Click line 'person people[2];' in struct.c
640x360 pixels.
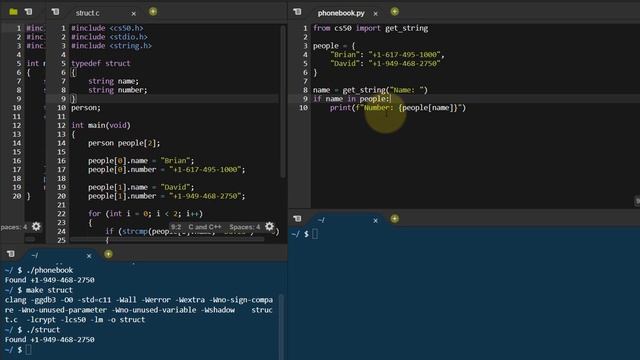tap(124, 143)
